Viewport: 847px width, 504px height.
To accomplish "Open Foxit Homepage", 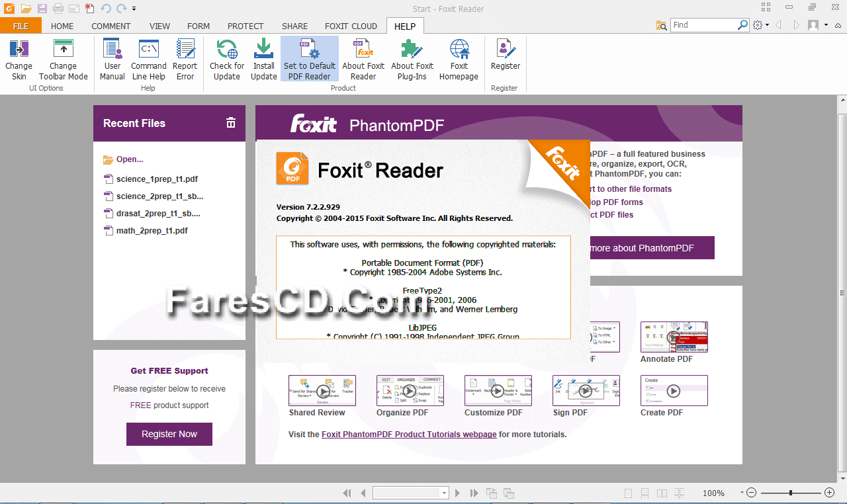I will 459,60.
